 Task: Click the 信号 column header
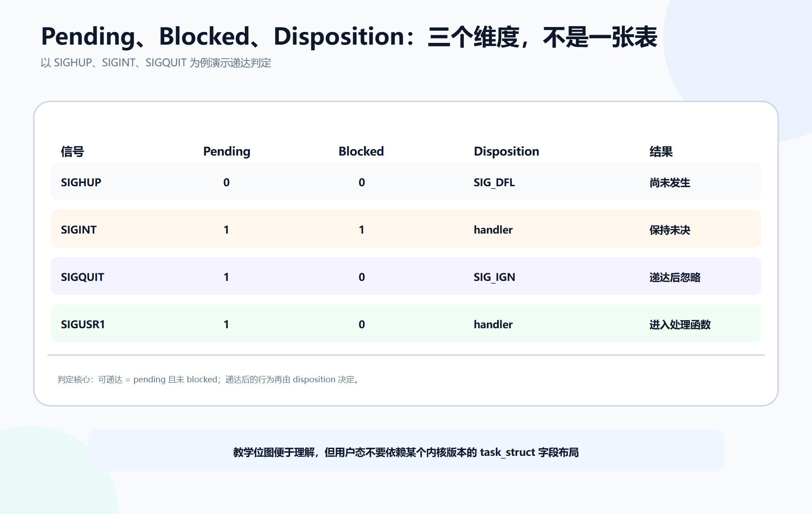point(73,151)
